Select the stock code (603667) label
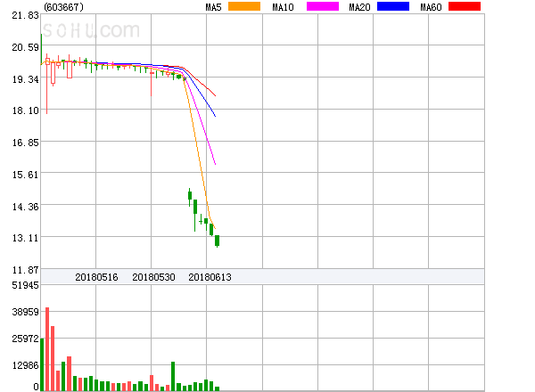 pos(64,7)
